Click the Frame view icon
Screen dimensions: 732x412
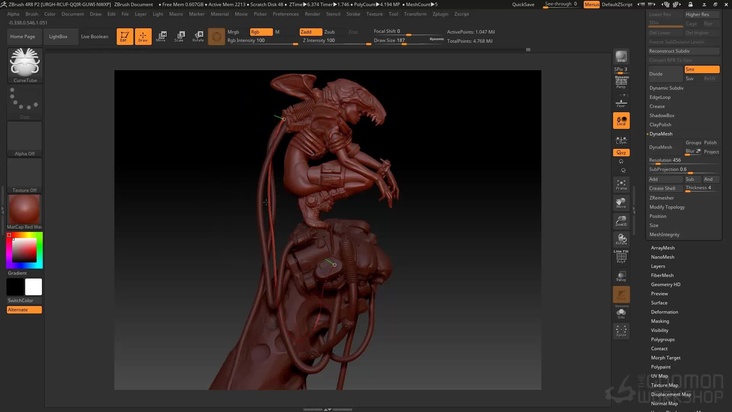click(x=621, y=184)
